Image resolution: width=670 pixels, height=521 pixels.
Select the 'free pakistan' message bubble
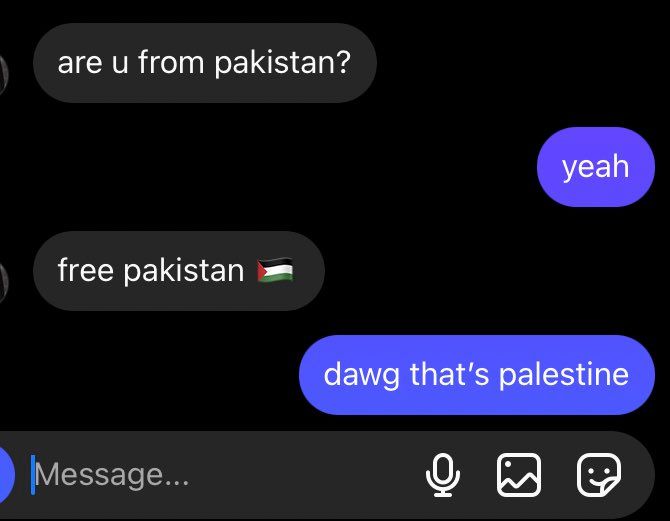tap(179, 271)
